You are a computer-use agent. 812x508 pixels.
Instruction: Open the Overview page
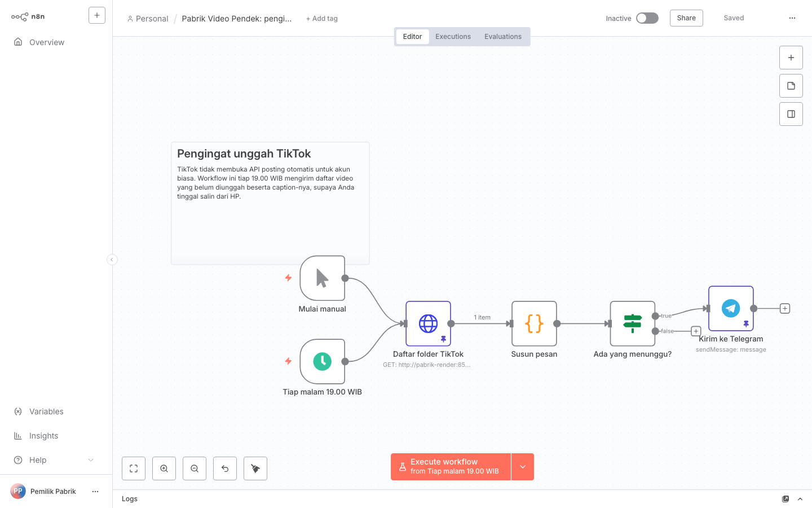click(x=47, y=42)
